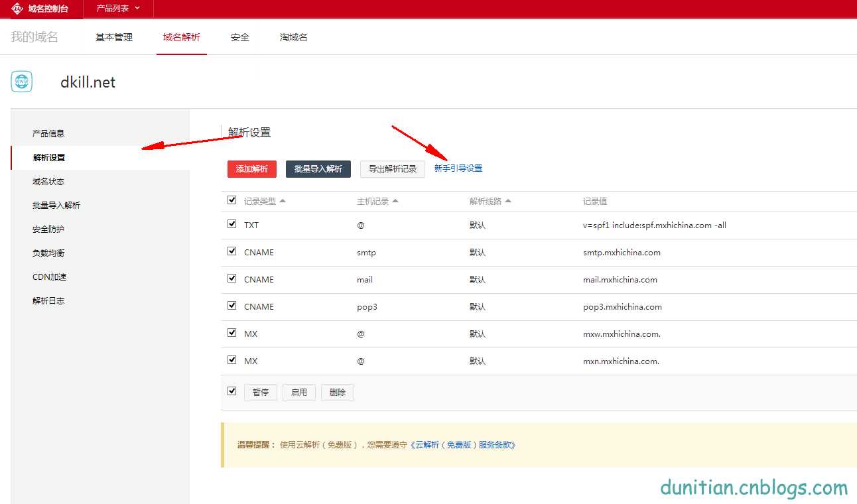
Task: Click the mxn.mxhichina.com. record value
Action: click(x=621, y=361)
